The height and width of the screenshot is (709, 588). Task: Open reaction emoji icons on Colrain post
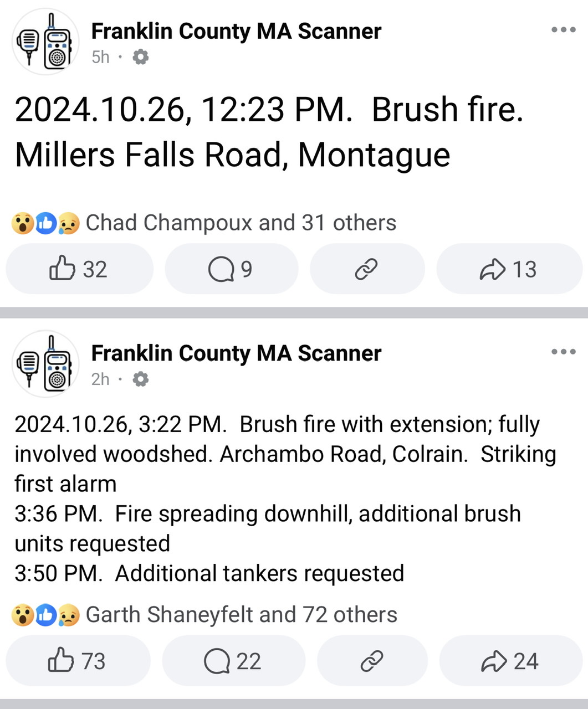point(46,615)
